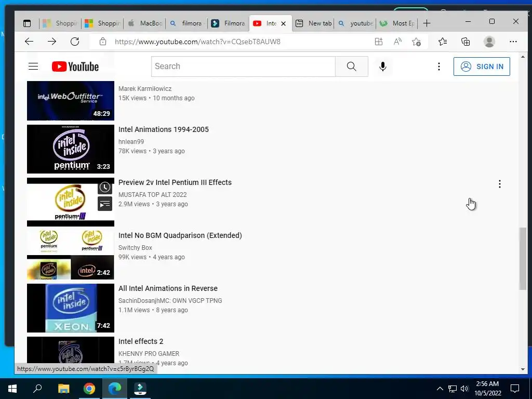The image size is (532, 399).
Task: Click scrollbar down arrow
Action: tap(523, 369)
